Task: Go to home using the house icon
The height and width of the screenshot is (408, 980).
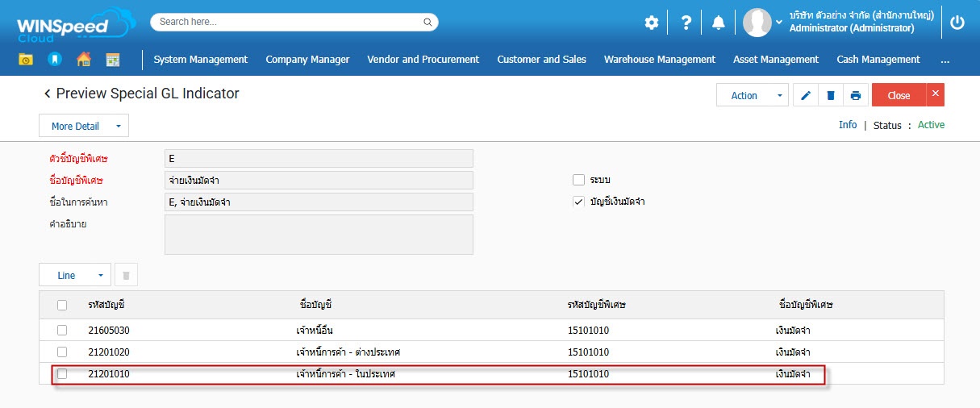Action: [83, 59]
